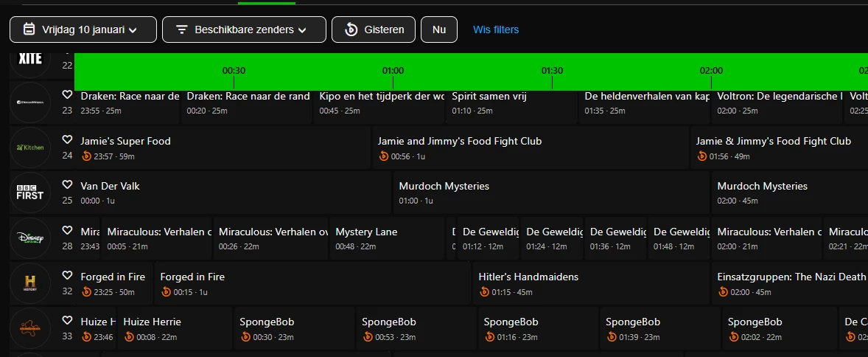868x357 pixels.
Task: Open Einsatzgruppen: The Nazi Death program
Action: tap(790, 283)
